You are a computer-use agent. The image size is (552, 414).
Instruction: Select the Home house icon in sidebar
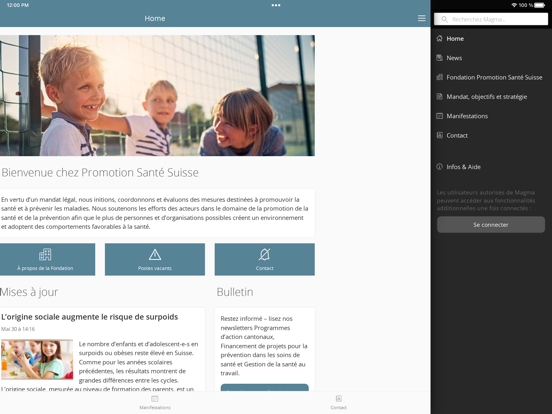coord(439,38)
